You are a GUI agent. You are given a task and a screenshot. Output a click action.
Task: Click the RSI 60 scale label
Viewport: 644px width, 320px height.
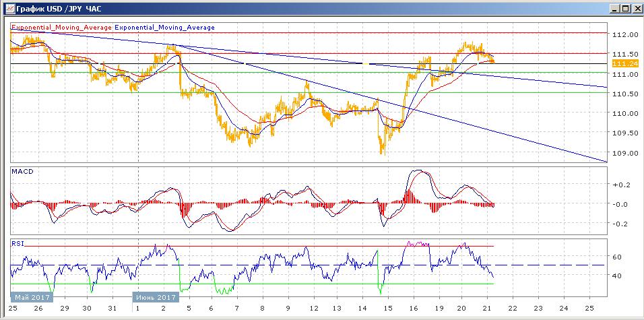click(x=616, y=257)
